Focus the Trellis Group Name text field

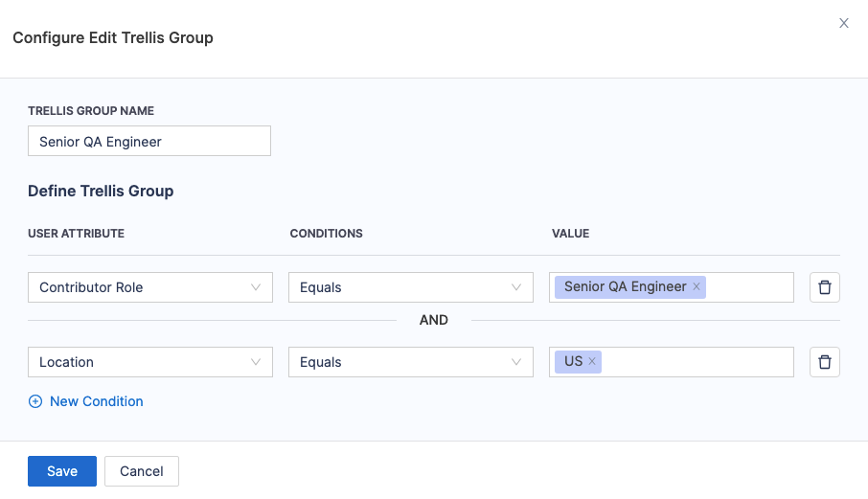(149, 142)
